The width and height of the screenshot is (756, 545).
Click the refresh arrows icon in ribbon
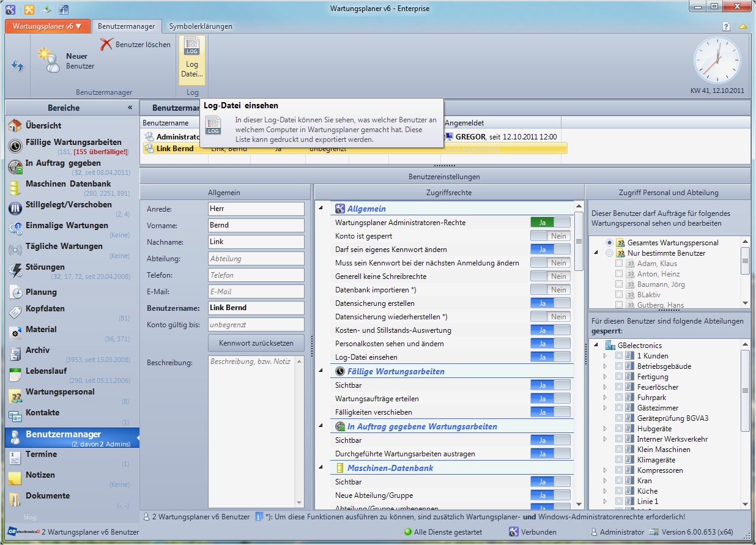17,66
